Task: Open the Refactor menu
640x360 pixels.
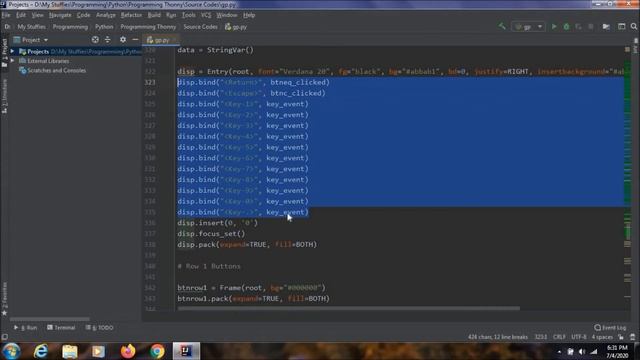Action: click(x=131, y=15)
